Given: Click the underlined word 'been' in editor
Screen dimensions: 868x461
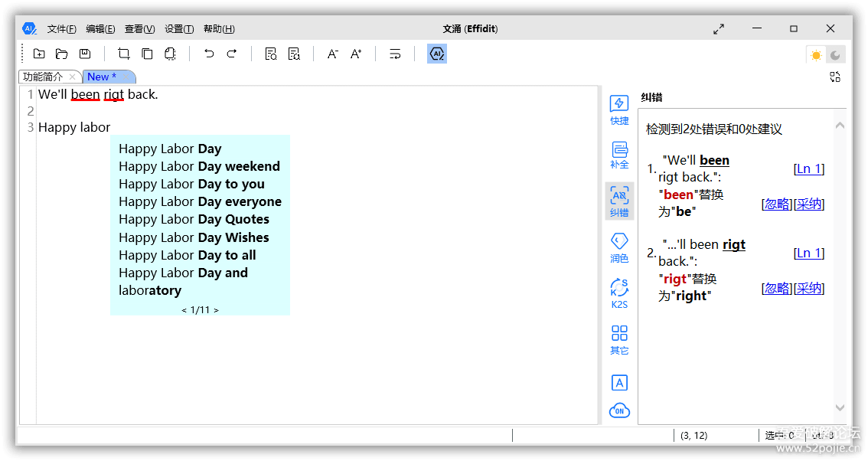Looking at the screenshot, I should click(85, 95).
